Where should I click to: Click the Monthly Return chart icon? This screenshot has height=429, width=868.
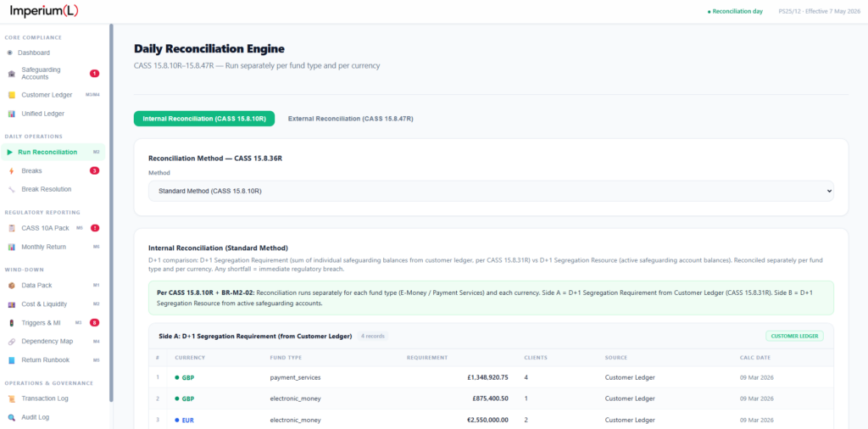[12, 247]
